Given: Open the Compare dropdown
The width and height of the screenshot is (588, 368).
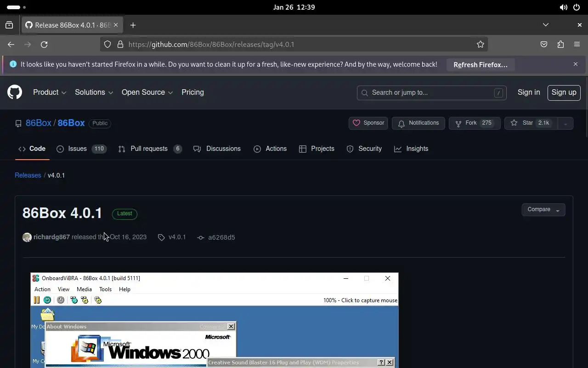Looking at the screenshot, I should point(543,210).
